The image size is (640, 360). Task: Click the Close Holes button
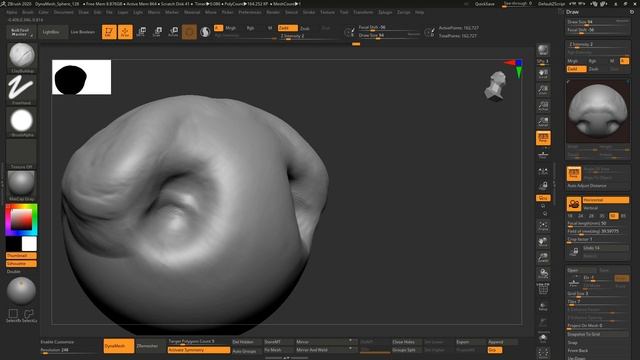point(406,342)
